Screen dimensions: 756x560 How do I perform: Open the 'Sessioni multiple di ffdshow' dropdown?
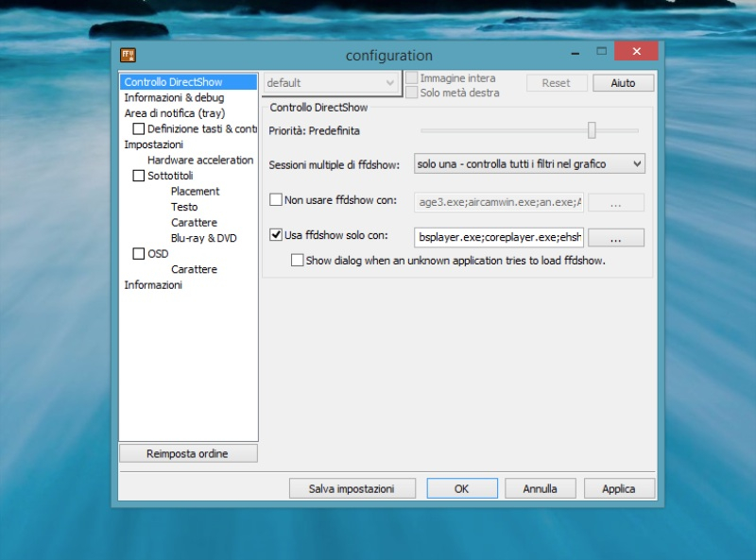(529, 164)
